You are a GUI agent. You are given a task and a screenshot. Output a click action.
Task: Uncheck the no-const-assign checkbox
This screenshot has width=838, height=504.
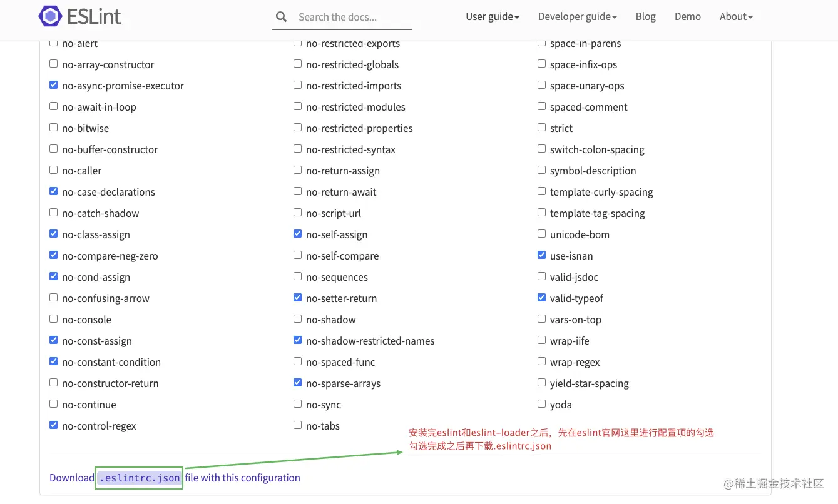click(x=53, y=340)
